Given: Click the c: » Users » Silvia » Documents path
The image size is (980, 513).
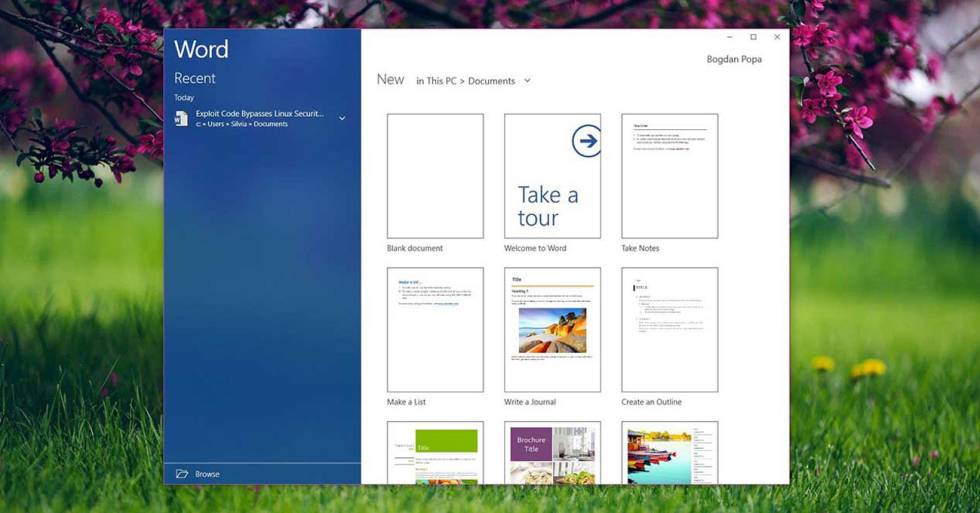Looking at the screenshot, I should point(242,124).
